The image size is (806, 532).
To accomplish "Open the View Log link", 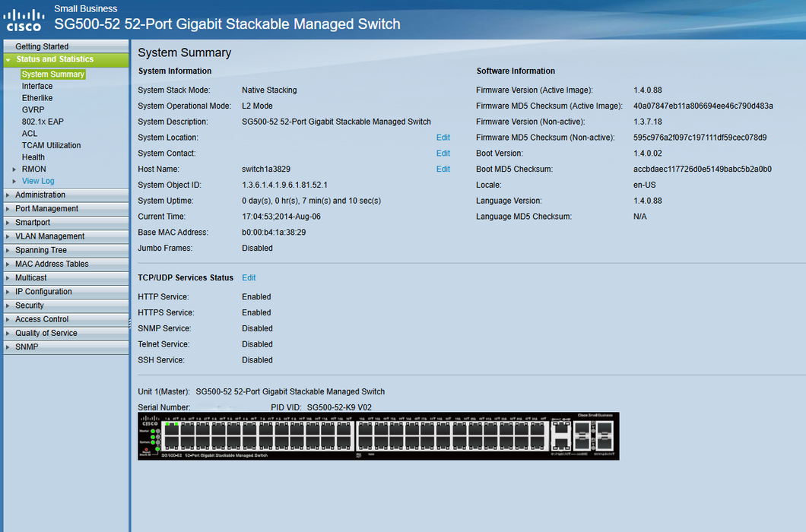I will (x=38, y=181).
